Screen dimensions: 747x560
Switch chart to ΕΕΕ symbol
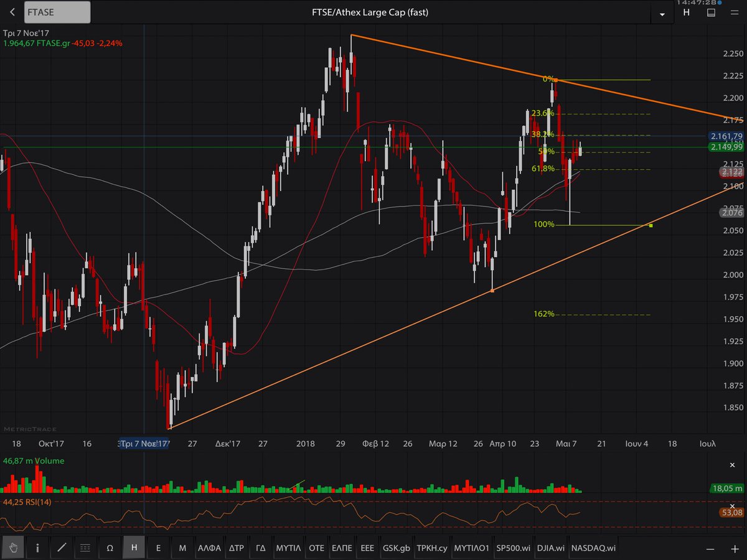pos(367,548)
